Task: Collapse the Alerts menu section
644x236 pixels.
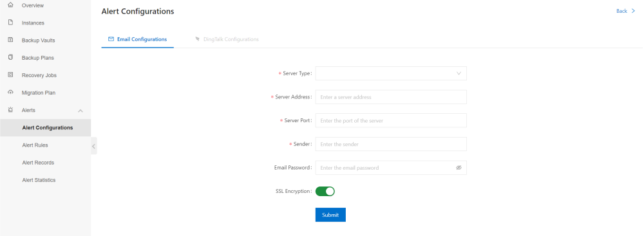Action: coord(80,111)
